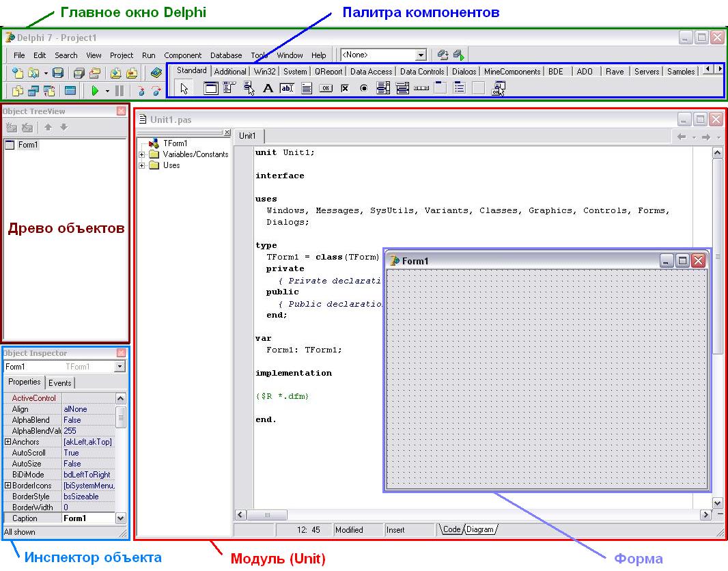This screenshot has height=571, width=728.
Task: Select the OK Button component
Action: [x=326, y=87]
